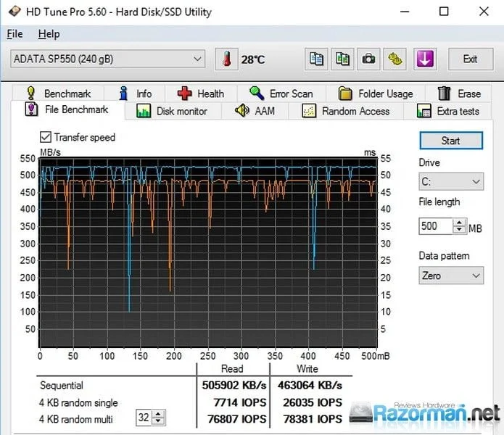Switch to the Erase tab
The height and width of the screenshot is (435, 504).
tap(459, 94)
